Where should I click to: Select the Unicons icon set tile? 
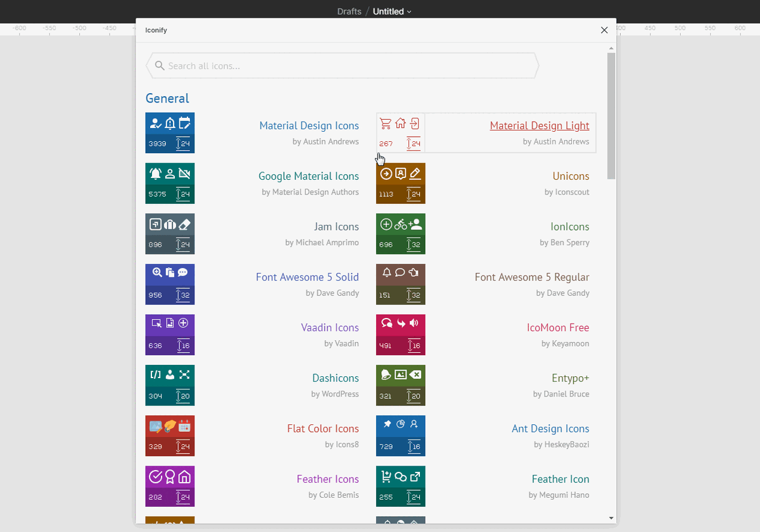pos(400,184)
